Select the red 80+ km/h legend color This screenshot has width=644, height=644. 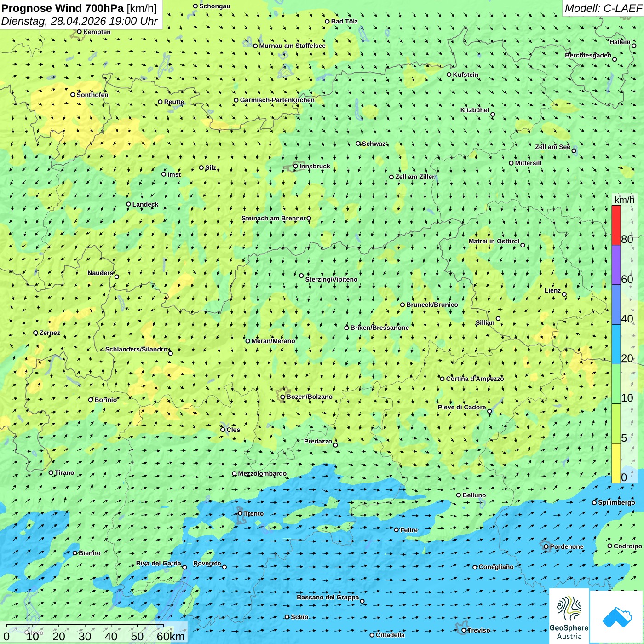(x=616, y=225)
